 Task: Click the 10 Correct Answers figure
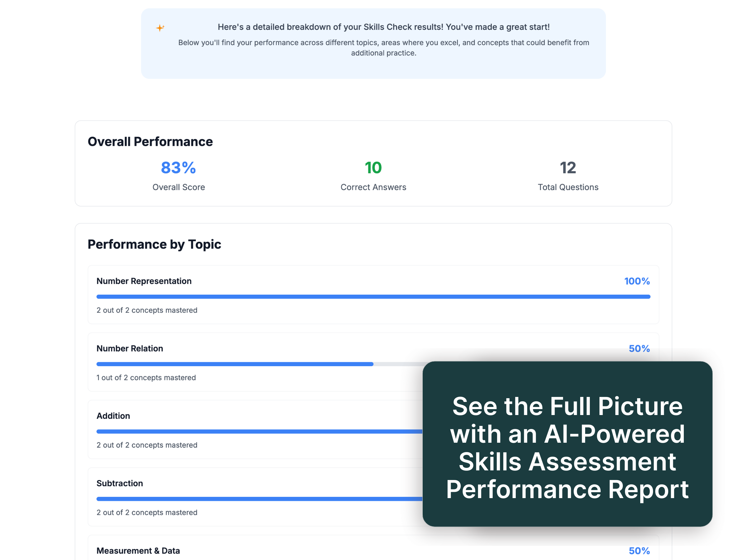coord(373,168)
